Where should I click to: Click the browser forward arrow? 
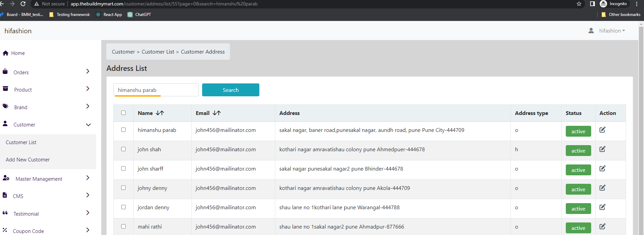[x=12, y=4]
